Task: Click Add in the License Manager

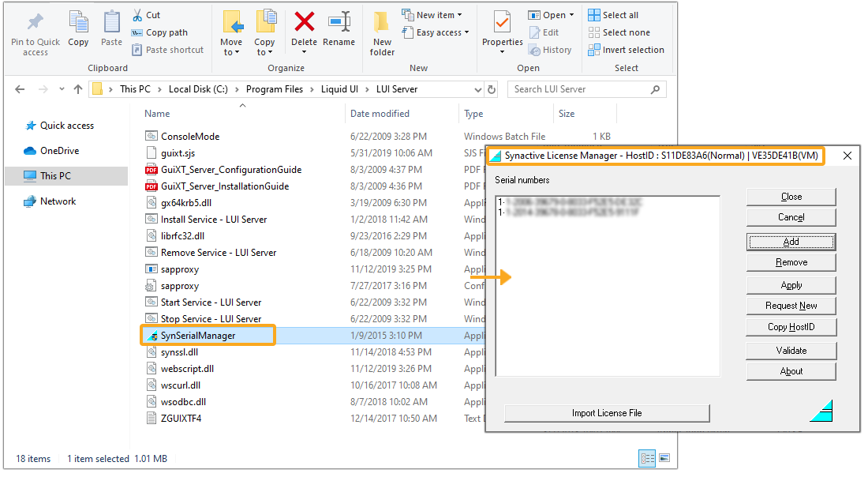Action: click(x=791, y=242)
